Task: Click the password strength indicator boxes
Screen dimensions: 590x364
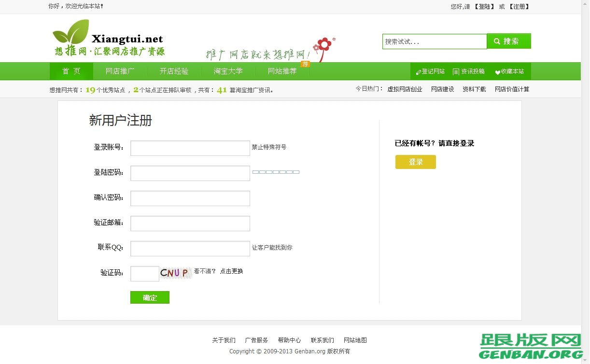Action: (276, 172)
